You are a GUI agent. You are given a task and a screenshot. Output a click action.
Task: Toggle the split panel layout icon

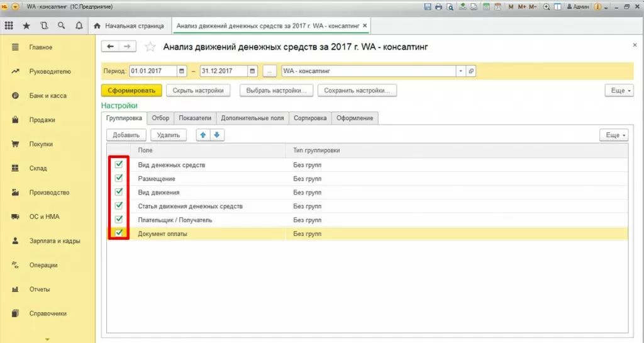click(557, 6)
